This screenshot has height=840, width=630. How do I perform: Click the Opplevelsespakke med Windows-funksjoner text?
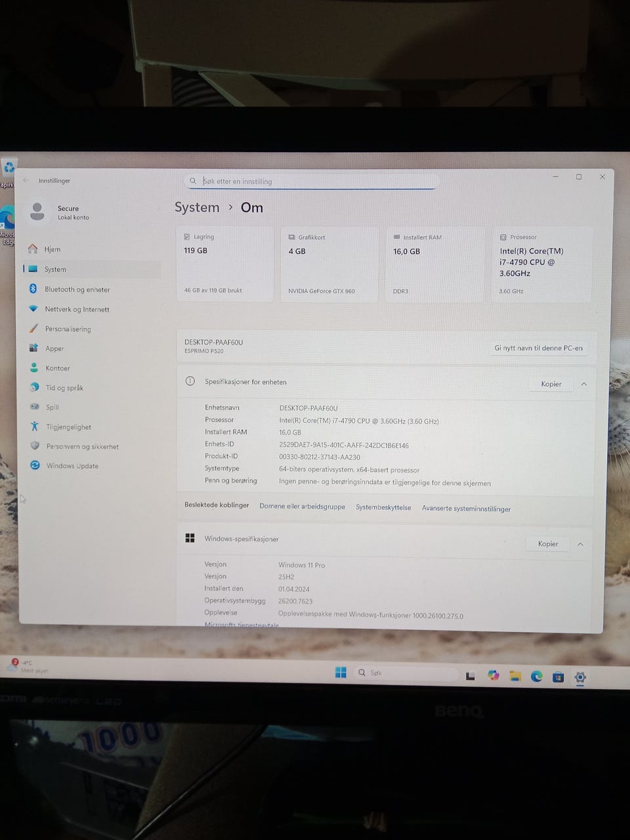pos(370,616)
